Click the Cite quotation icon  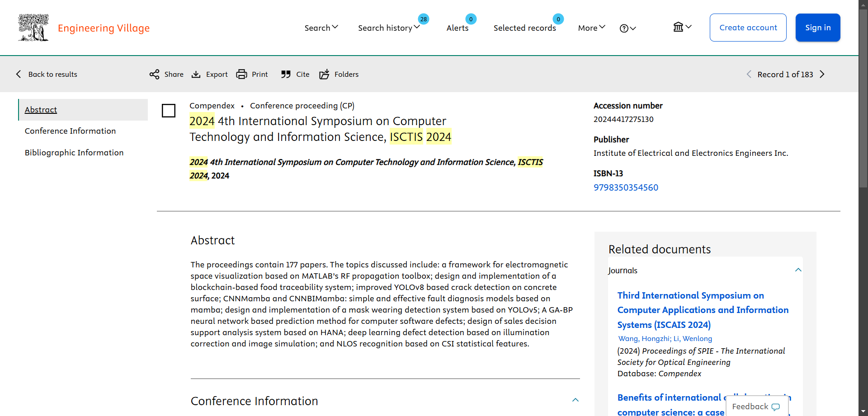(x=286, y=74)
